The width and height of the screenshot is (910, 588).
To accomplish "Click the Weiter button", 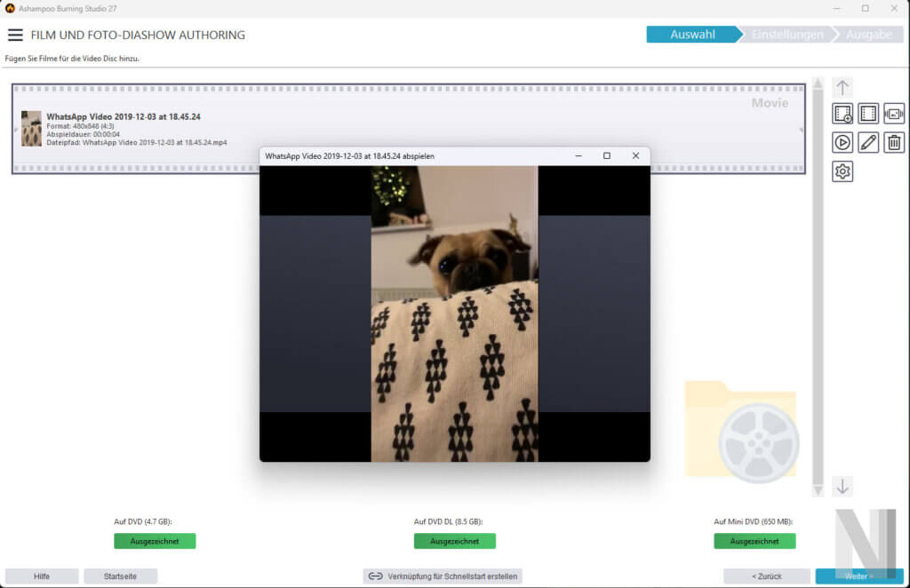I will click(x=858, y=576).
